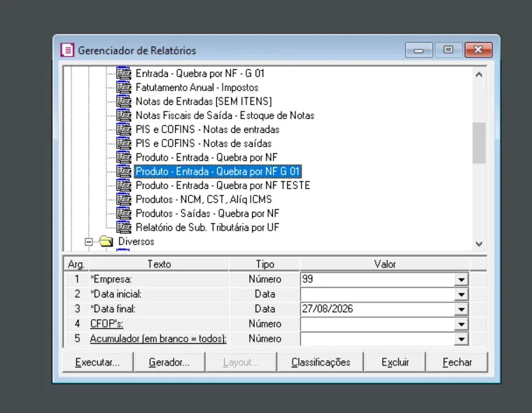This screenshot has width=532, height=413.
Task: Click the Acumulador (em branco = todos) label
Action: (x=158, y=339)
